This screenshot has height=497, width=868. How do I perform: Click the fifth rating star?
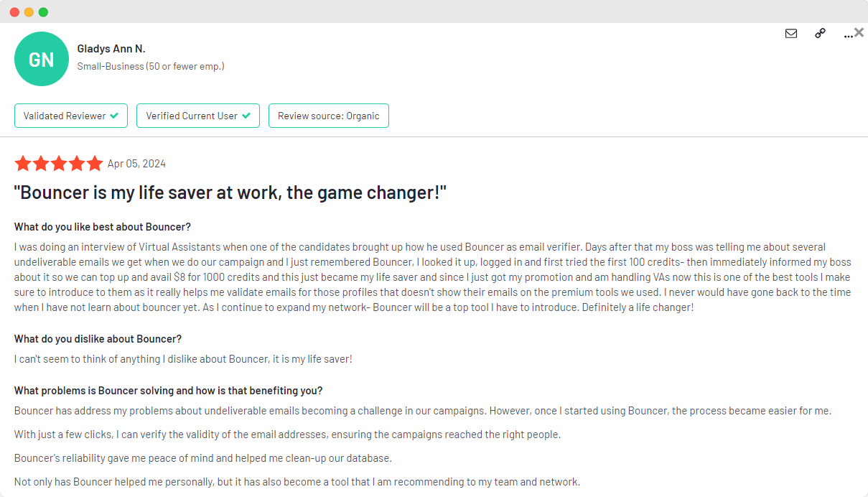(95, 164)
